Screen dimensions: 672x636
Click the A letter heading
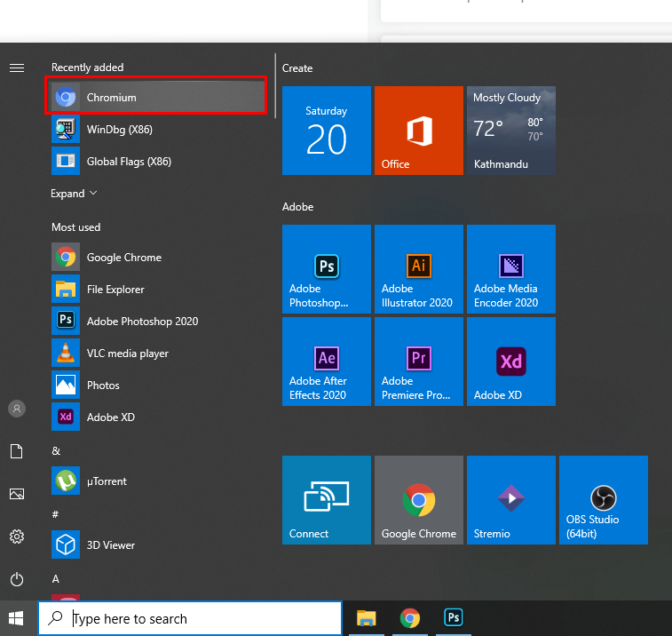point(56,579)
